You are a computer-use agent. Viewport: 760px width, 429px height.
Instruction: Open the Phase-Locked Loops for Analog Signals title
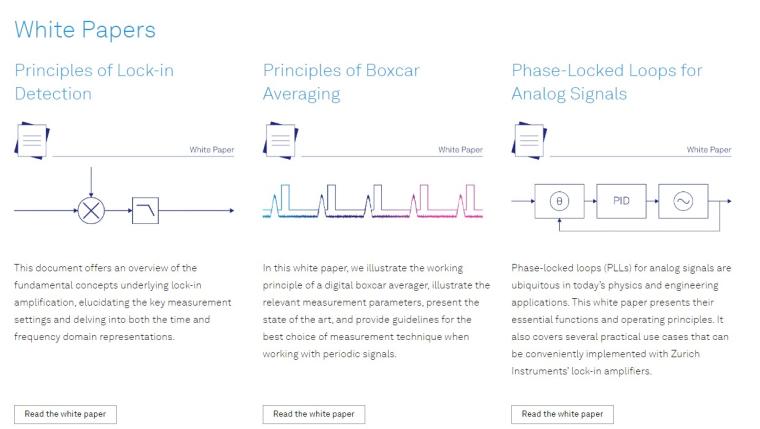click(x=607, y=82)
